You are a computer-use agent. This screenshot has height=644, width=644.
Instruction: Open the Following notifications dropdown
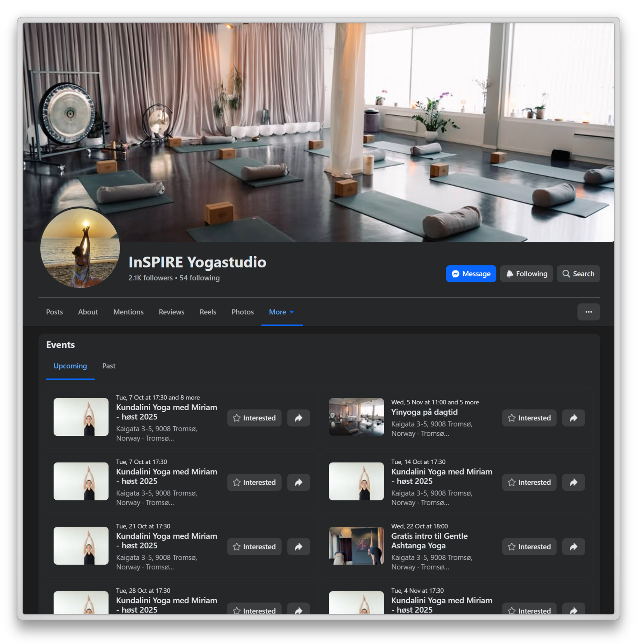(x=526, y=274)
